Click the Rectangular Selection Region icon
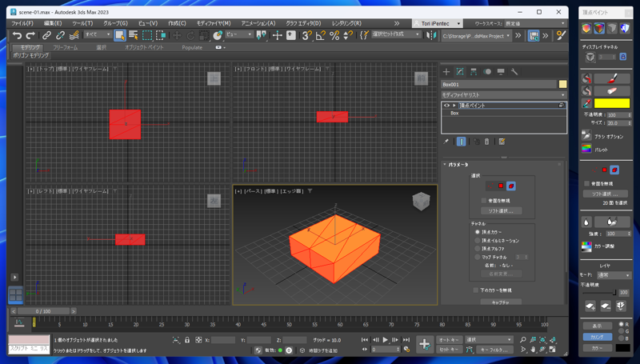The width and height of the screenshot is (640, 364). pyautogui.click(x=147, y=35)
